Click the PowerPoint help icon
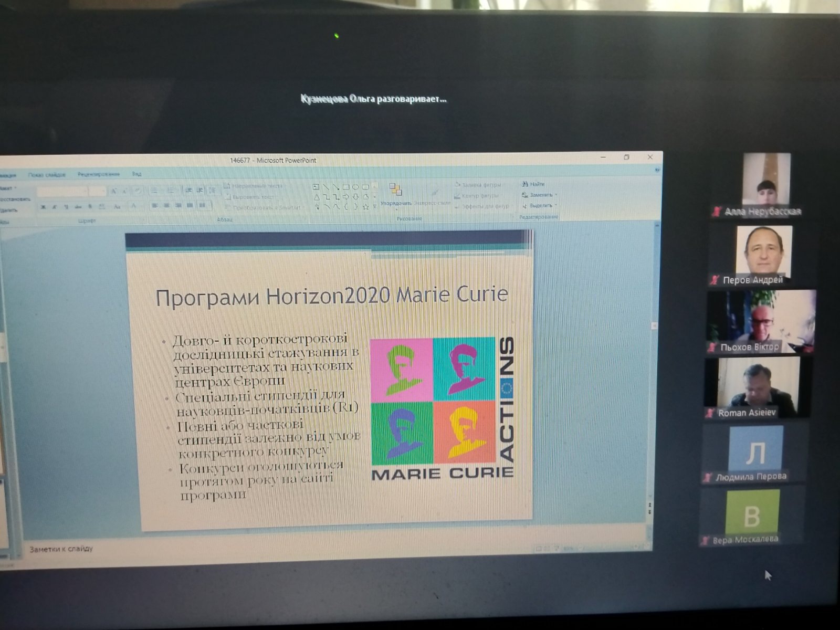840x630 pixels. click(657, 170)
